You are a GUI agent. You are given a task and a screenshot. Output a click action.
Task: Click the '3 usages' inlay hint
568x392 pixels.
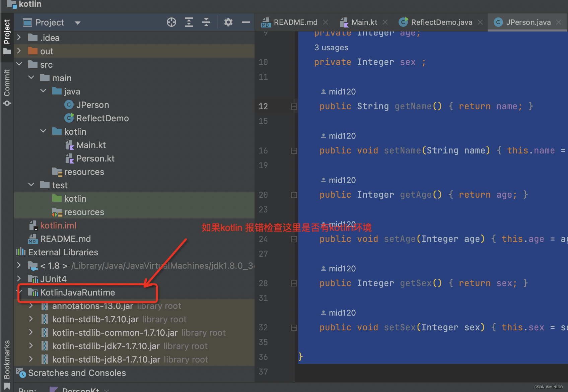[x=331, y=48]
